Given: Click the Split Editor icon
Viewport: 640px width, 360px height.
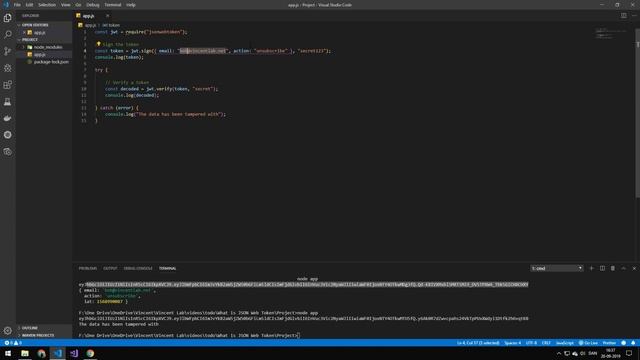Looking at the screenshot, I should (x=624, y=16).
